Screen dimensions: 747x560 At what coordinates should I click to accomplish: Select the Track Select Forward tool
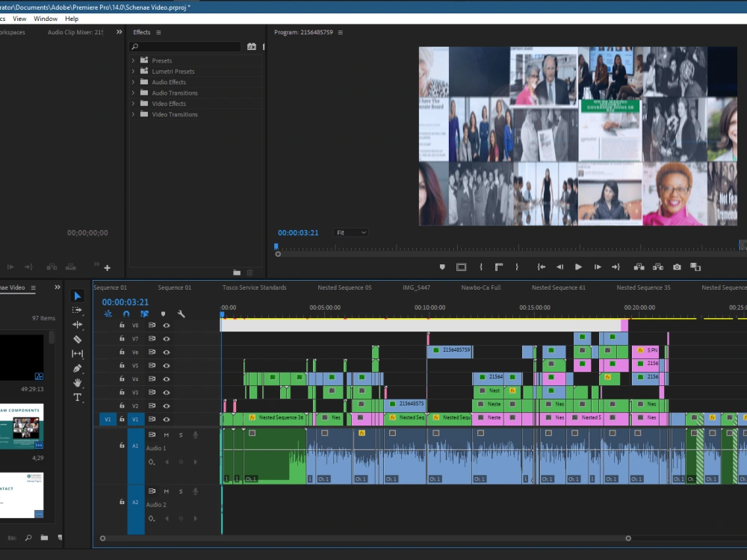77,310
